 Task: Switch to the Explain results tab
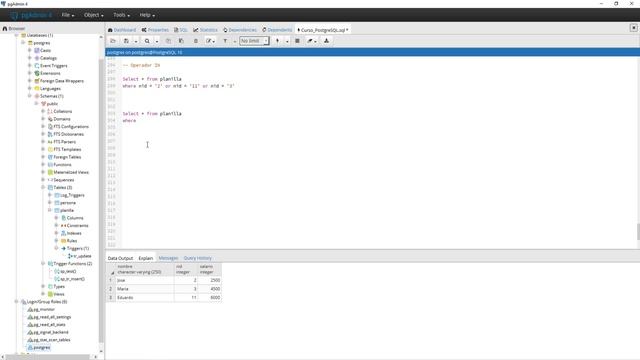[146, 258]
